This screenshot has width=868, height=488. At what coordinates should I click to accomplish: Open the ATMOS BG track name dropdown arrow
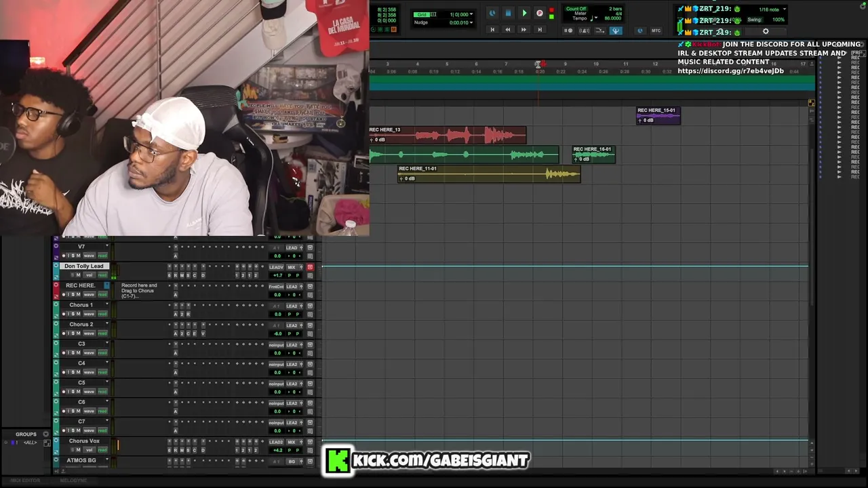[106, 460]
